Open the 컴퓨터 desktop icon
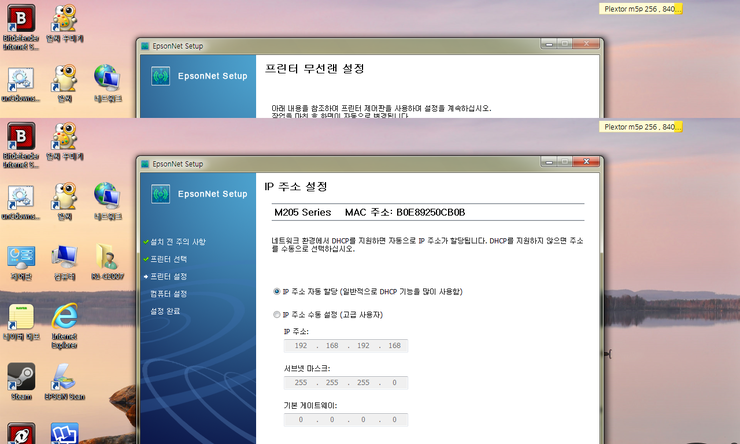Viewport: 740px width, 444px height. click(x=65, y=258)
